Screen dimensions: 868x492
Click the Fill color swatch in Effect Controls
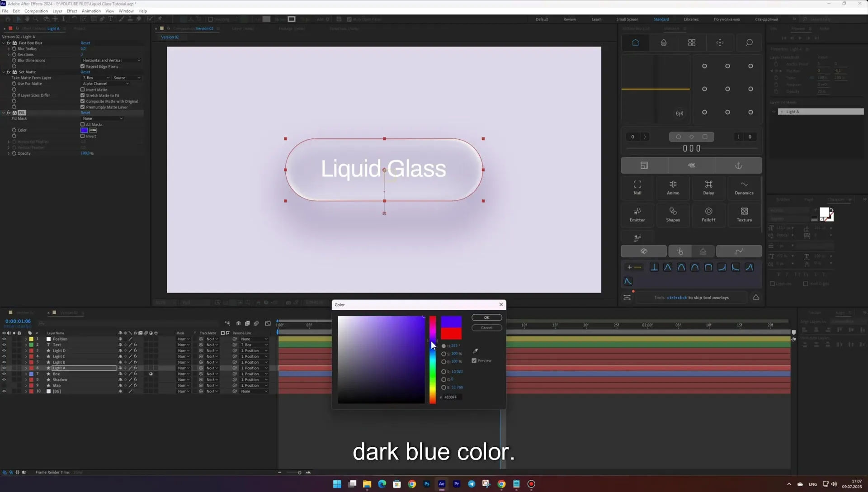(84, 130)
